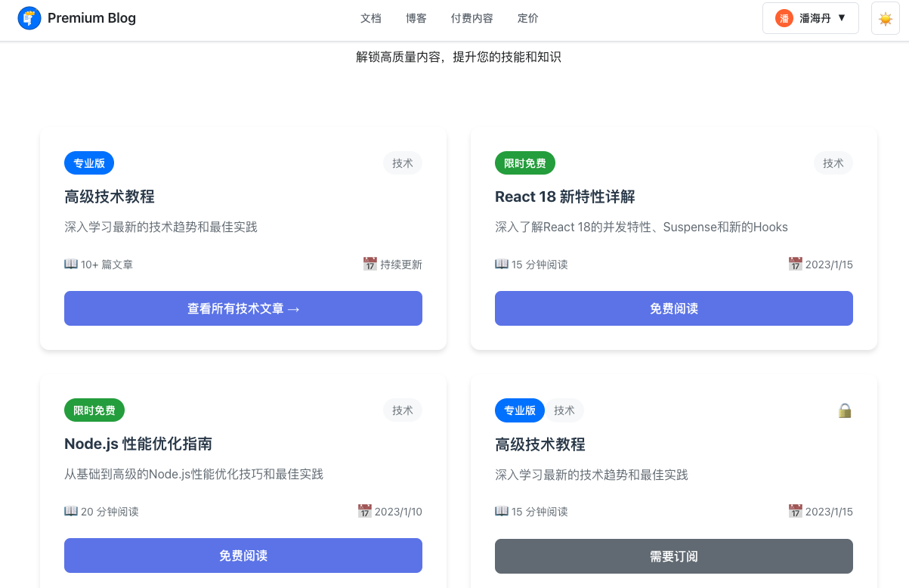Click the book icon beside 20 分钟阅读
Screen dimensions: 909x588
click(71, 511)
